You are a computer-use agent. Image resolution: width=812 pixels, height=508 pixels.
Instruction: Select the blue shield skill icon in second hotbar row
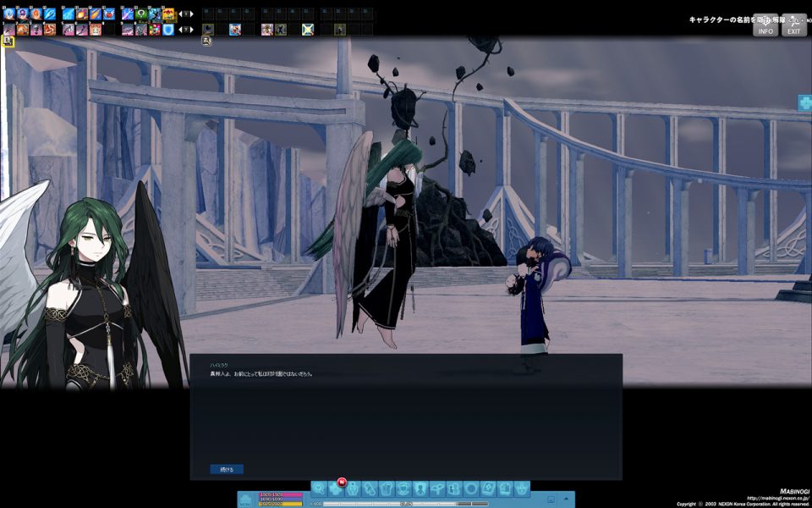tap(168, 30)
